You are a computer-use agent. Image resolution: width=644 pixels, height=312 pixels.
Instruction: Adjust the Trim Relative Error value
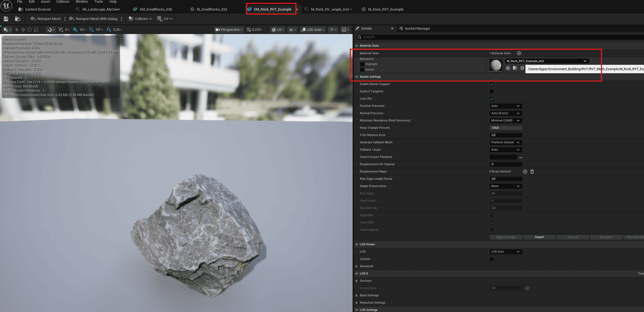506,135
